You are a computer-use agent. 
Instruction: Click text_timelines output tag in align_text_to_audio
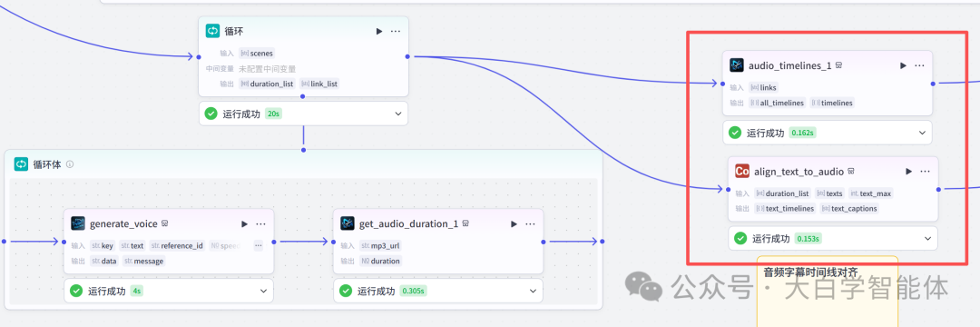[x=785, y=208]
